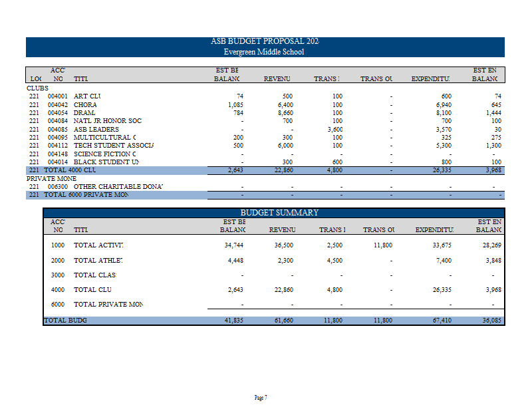Click the ASB LEADERS title cell
This screenshot has width=532, height=411.
tap(96, 129)
